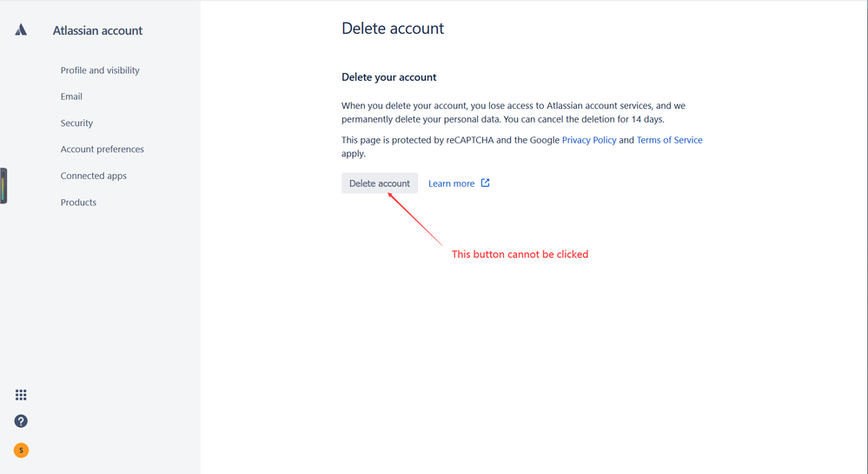Open the Email settings page

click(x=71, y=97)
